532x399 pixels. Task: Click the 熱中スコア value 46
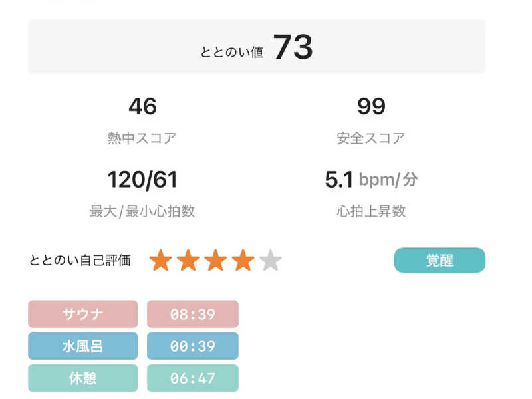pyautogui.click(x=142, y=106)
